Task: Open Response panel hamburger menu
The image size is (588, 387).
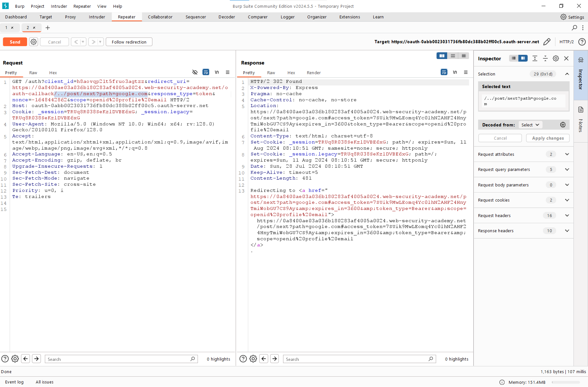Action: (x=466, y=72)
